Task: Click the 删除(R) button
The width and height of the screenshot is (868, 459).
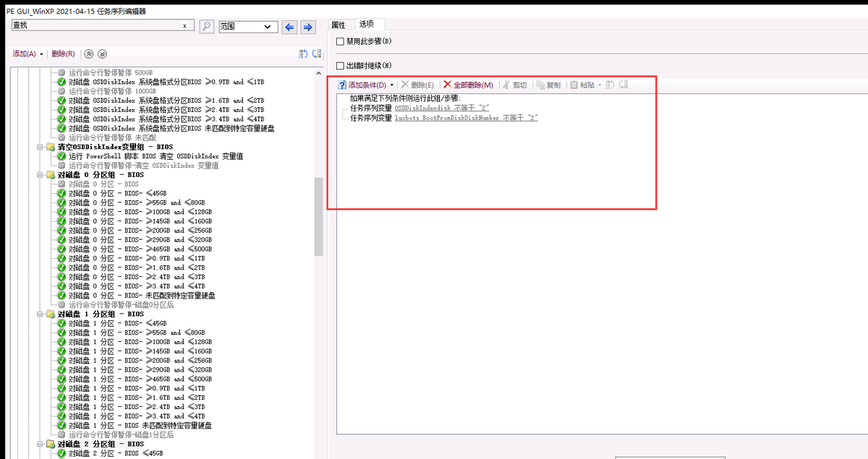Action: (x=63, y=54)
